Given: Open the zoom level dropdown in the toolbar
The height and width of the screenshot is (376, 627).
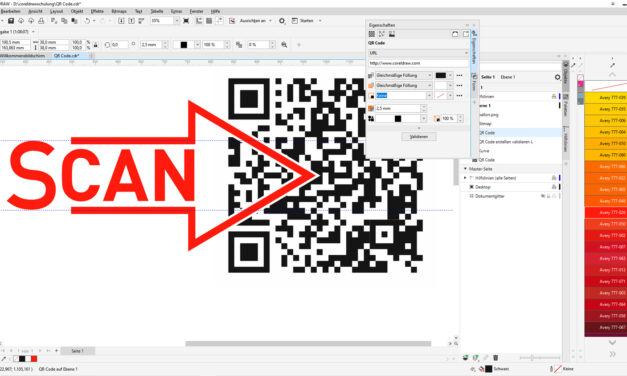Looking at the screenshot, I should [176, 21].
